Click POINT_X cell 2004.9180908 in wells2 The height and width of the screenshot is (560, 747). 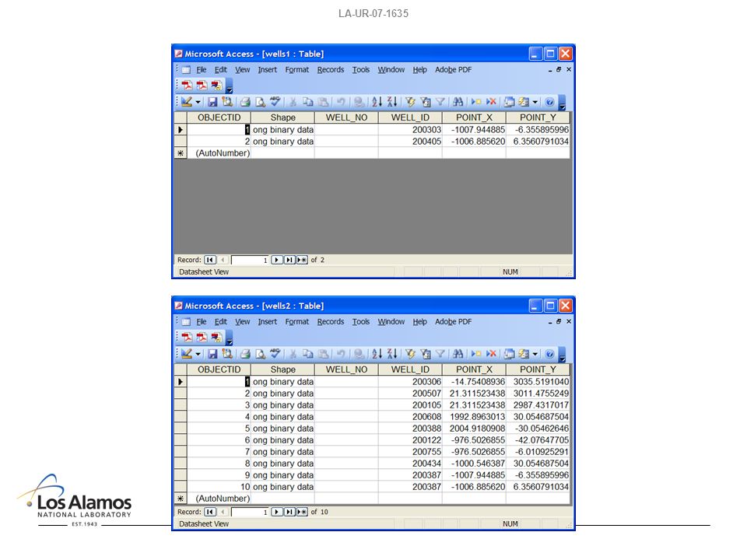pos(474,428)
